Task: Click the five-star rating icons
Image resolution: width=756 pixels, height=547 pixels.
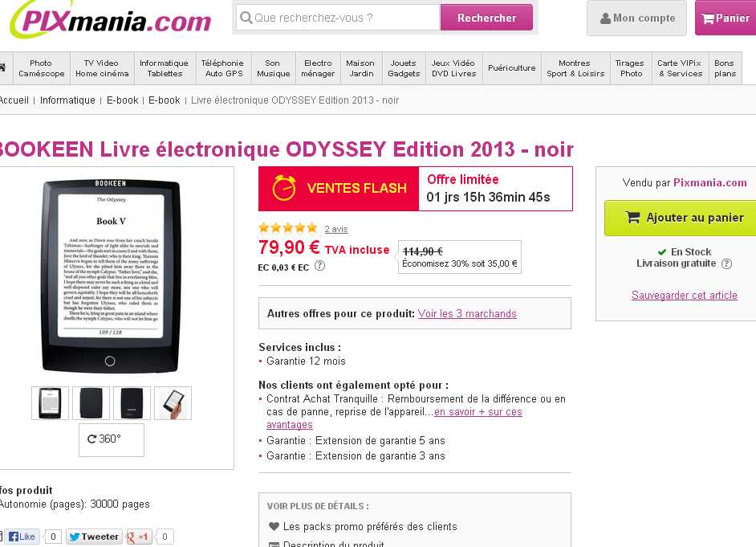Action: pyautogui.click(x=288, y=228)
